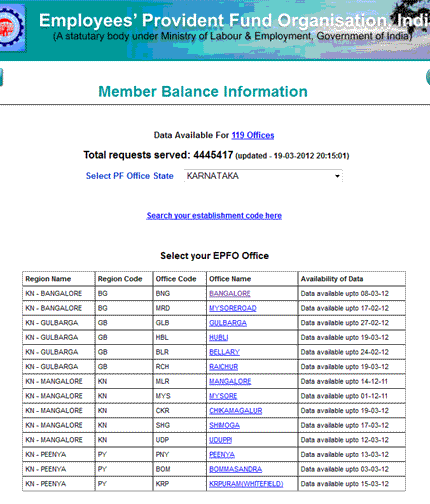The width and height of the screenshot is (430, 504).
Task: Open the RAICHUR office link
Action: coord(223,367)
